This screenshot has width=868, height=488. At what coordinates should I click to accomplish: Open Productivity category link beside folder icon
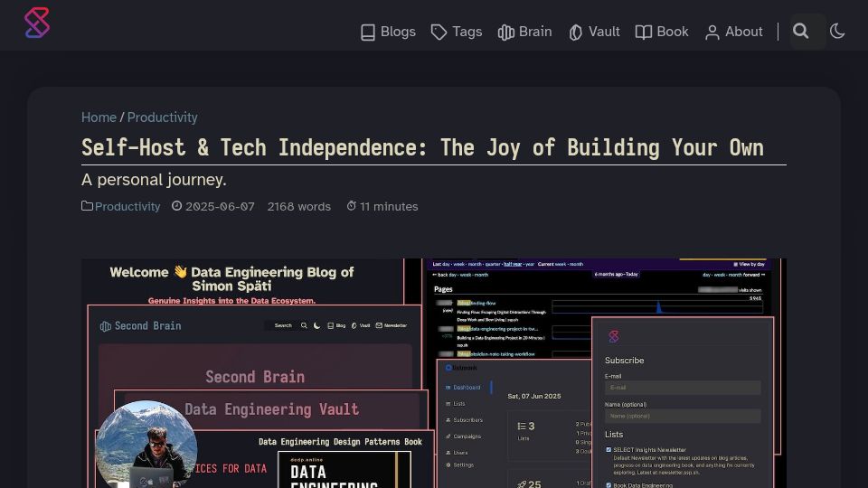[x=127, y=206]
